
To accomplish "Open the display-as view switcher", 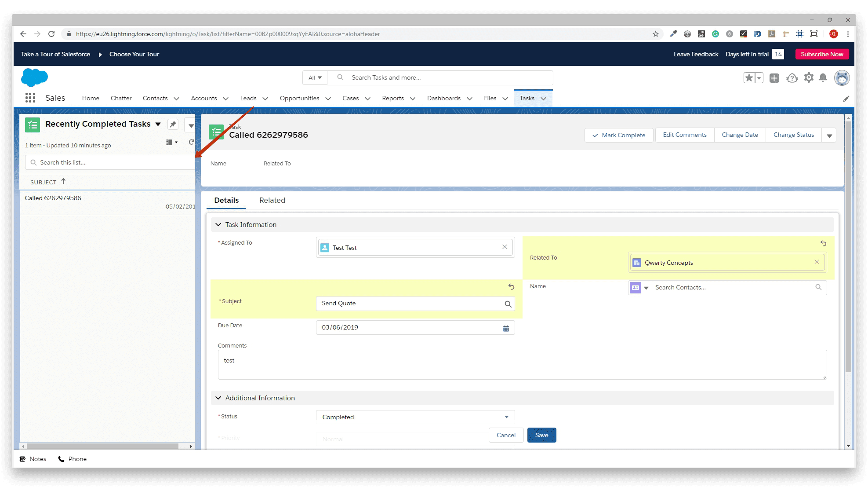I will click(x=171, y=142).
